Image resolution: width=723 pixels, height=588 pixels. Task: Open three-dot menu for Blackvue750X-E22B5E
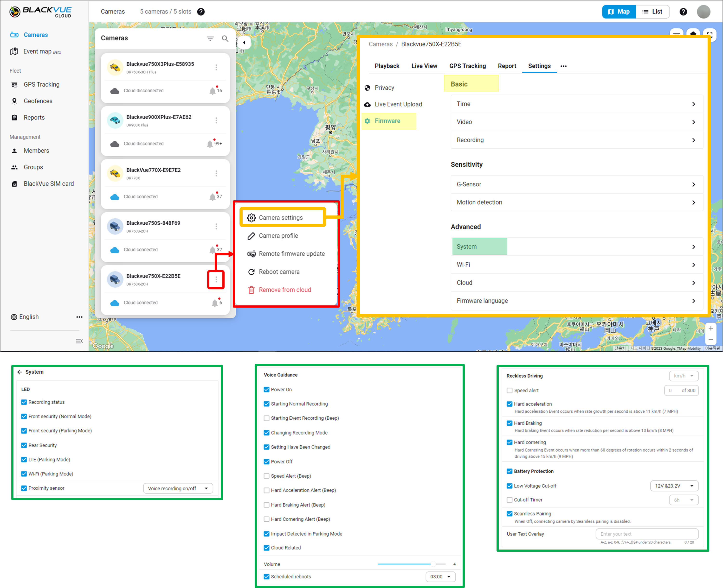[x=216, y=279]
